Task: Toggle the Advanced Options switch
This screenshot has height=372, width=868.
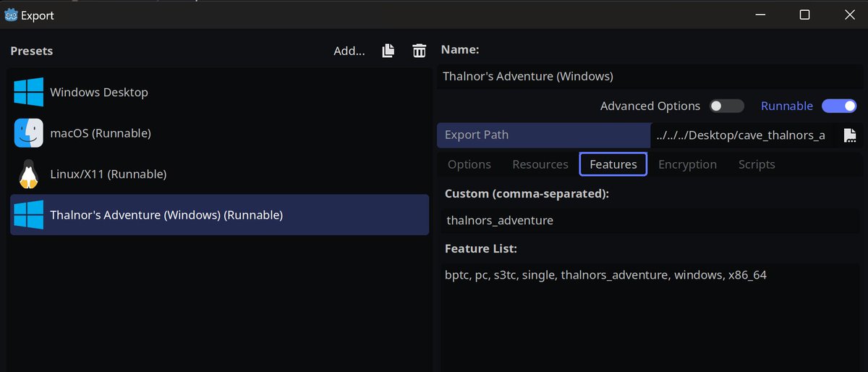Action: [726, 106]
